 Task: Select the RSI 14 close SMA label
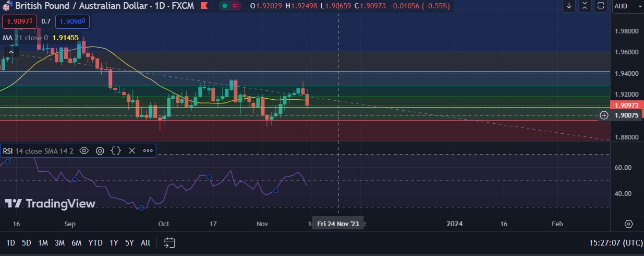tap(38, 151)
